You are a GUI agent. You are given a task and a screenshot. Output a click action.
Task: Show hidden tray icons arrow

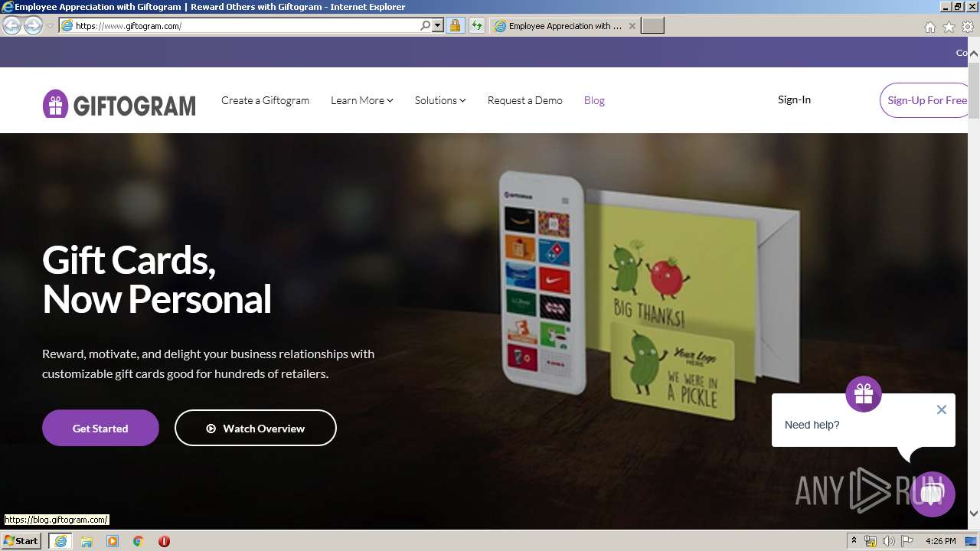point(854,541)
